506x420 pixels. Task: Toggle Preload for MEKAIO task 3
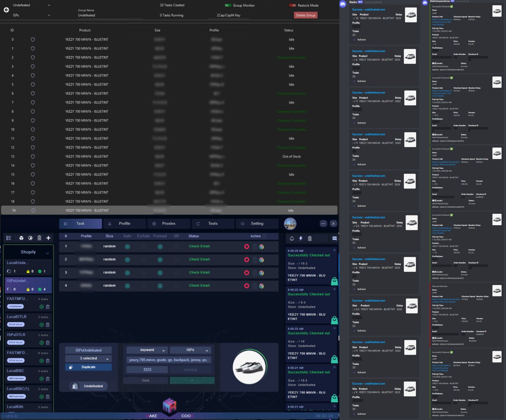coord(160,272)
